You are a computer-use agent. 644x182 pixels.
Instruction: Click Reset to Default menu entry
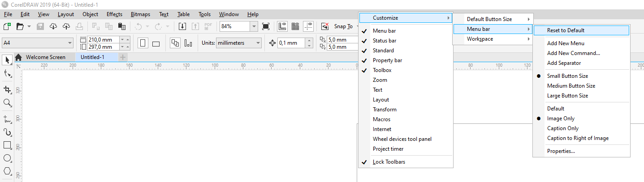click(x=581, y=30)
